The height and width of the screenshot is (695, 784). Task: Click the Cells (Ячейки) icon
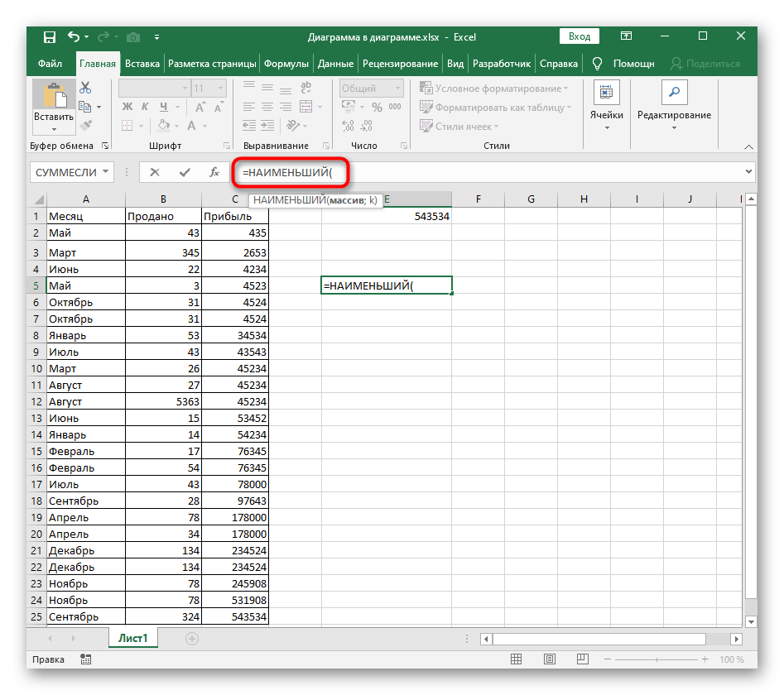click(x=606, y=93)
